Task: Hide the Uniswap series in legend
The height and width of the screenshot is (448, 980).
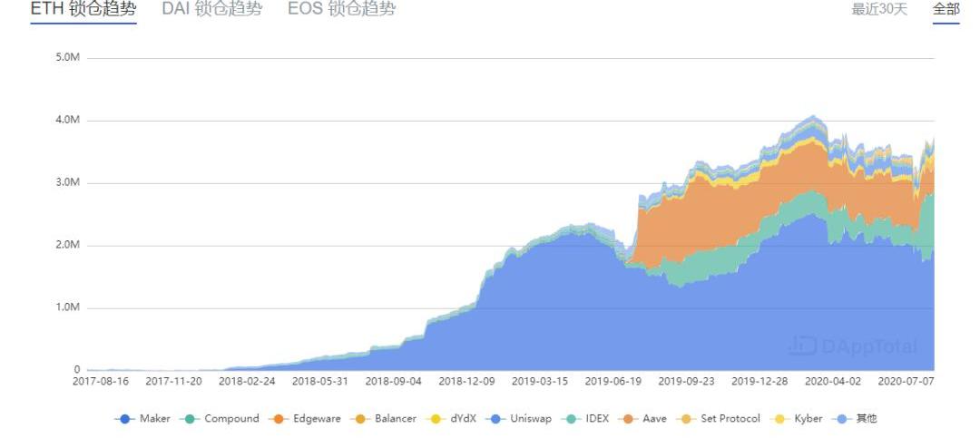Action: tap(518, 419)
